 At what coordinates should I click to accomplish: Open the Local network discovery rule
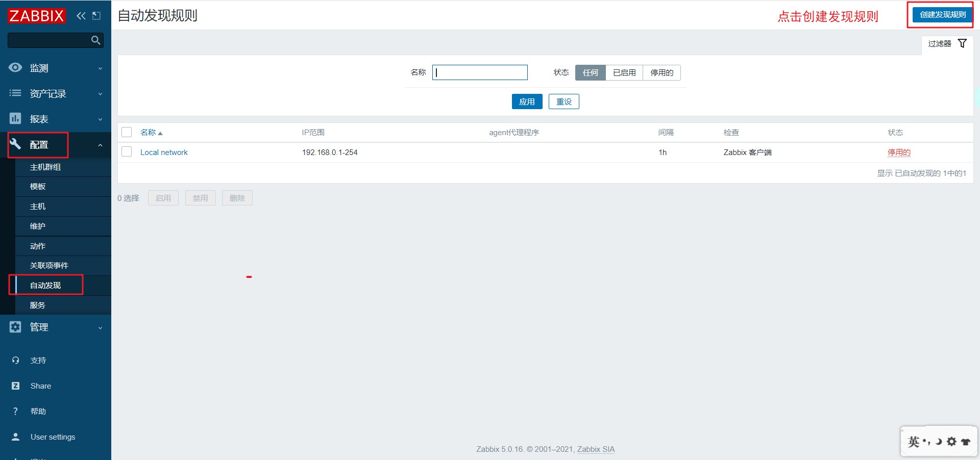point(164,152)
